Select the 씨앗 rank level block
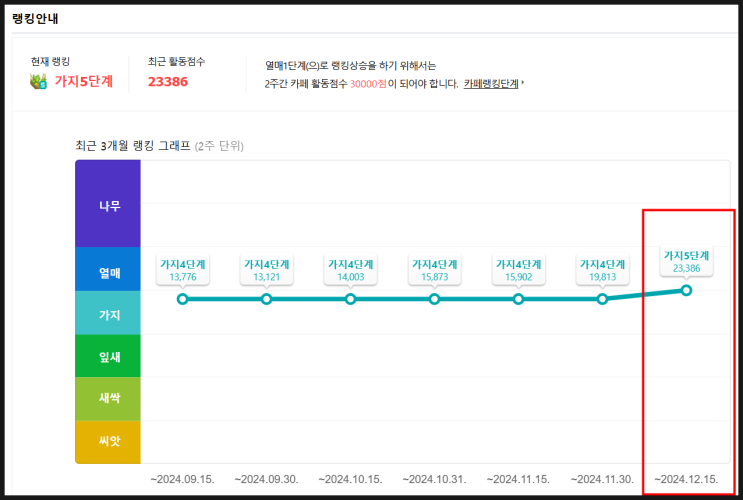 [108, 442]
